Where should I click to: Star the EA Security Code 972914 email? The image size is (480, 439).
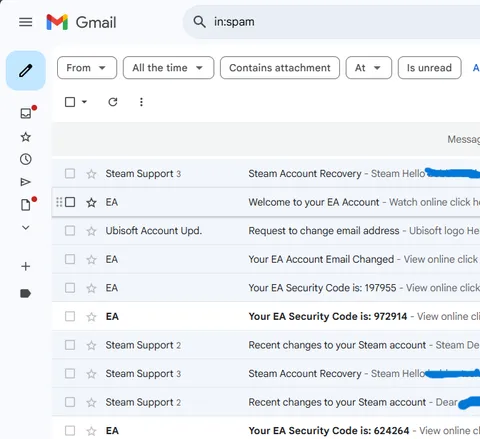(91, 317)
